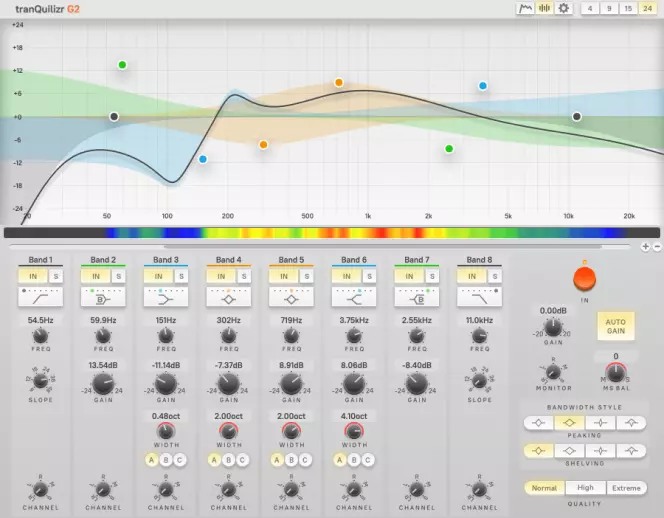Screen dimensions: 664x518
Task: Toggle Band 1 IN button
Action: (x=33, y=277)
